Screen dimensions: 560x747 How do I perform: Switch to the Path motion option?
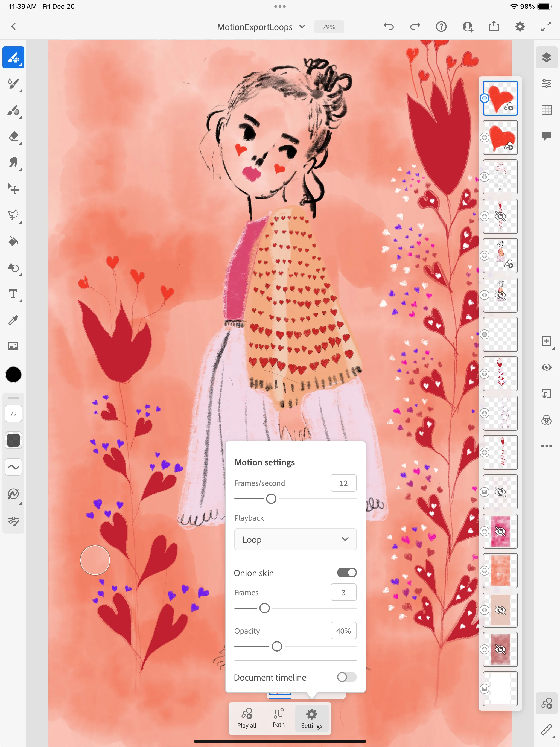(279, 718)
